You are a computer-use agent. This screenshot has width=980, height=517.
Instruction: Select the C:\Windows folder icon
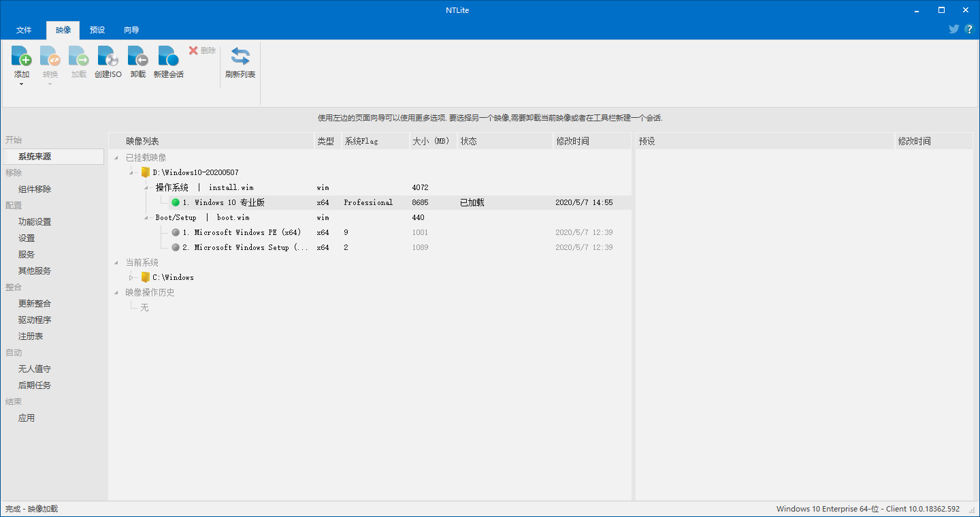(145, 277)
